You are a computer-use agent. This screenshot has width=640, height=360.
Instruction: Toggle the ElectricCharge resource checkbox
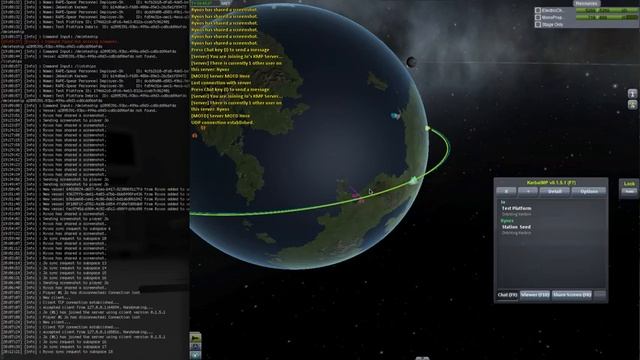538,10
